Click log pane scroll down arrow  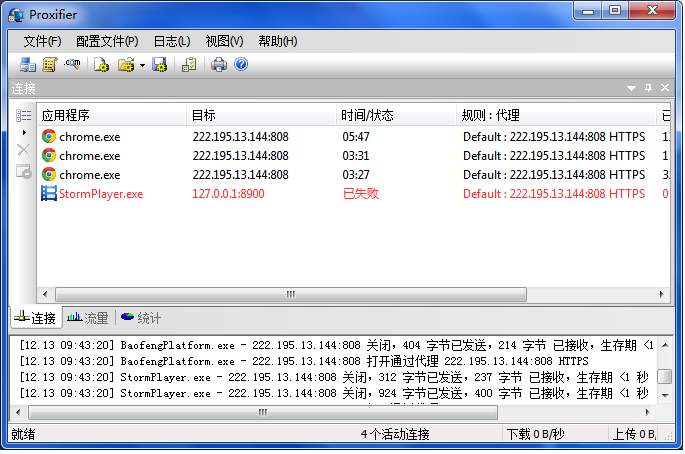pyautogui.click(x=665, y=395)
